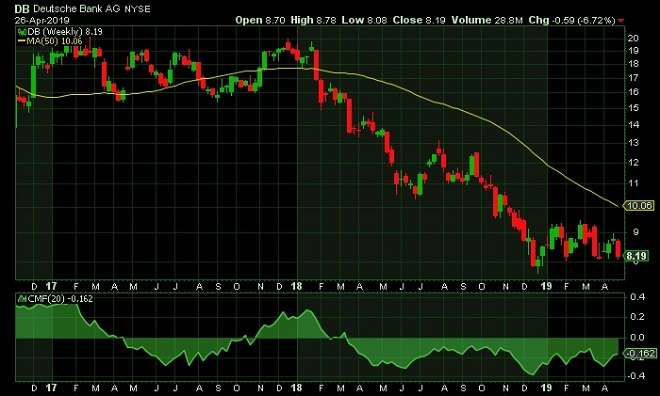Click the DB (Weekly) 8.19 legend text
This screenshot has width=660, height=396.
64,32
